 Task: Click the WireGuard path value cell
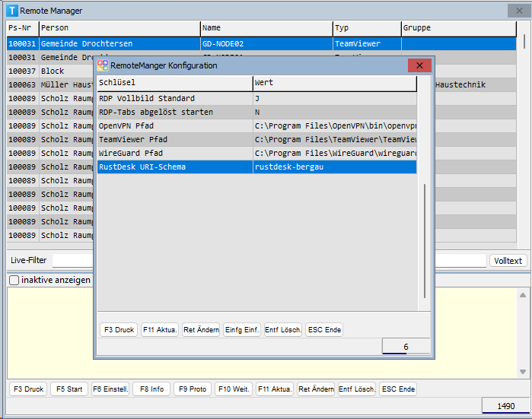335,153
